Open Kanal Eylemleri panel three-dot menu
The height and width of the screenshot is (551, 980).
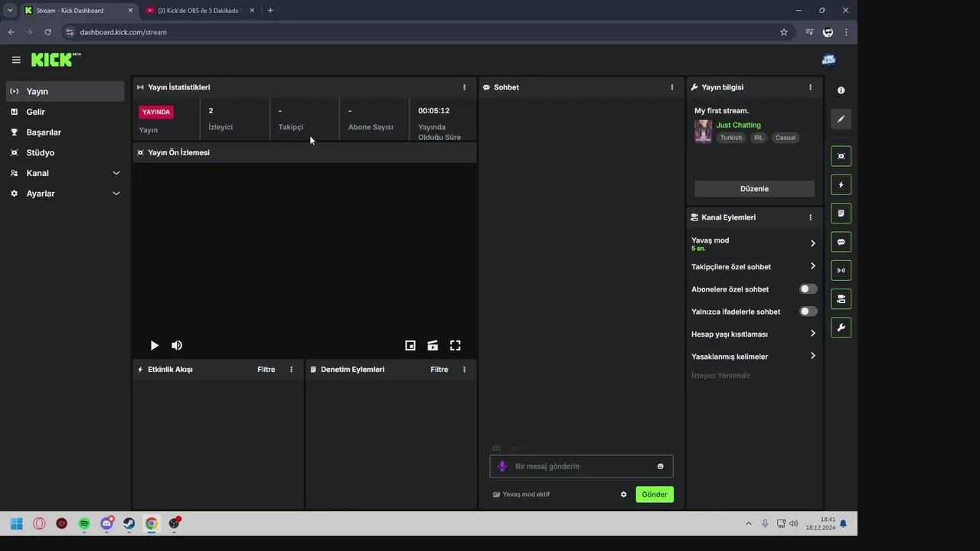[x=810, y=217]
